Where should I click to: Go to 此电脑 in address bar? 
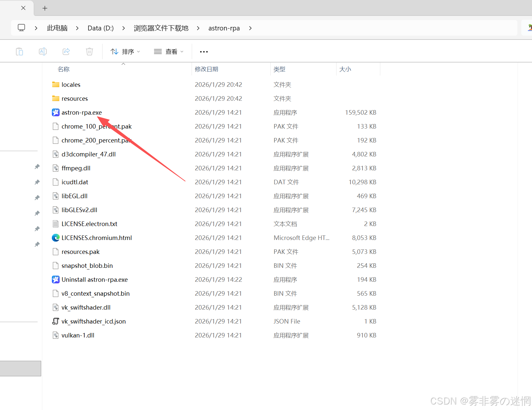point(57,28)
